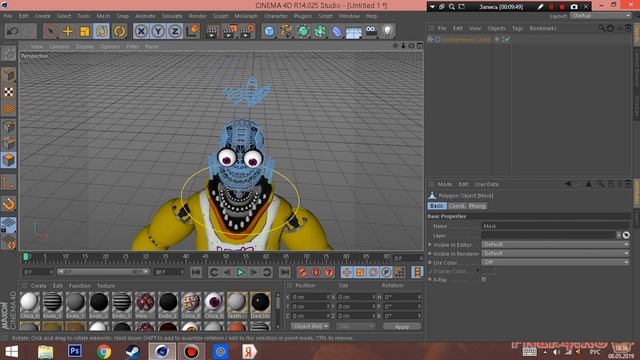
Task: Open the Objects menu in Object Manager
Action: coord(496,28)
